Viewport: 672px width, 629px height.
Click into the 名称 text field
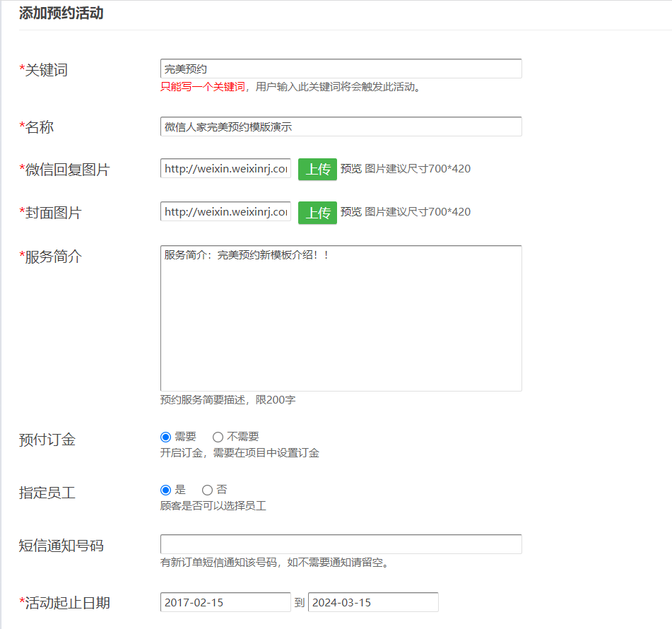pos(341,127)
